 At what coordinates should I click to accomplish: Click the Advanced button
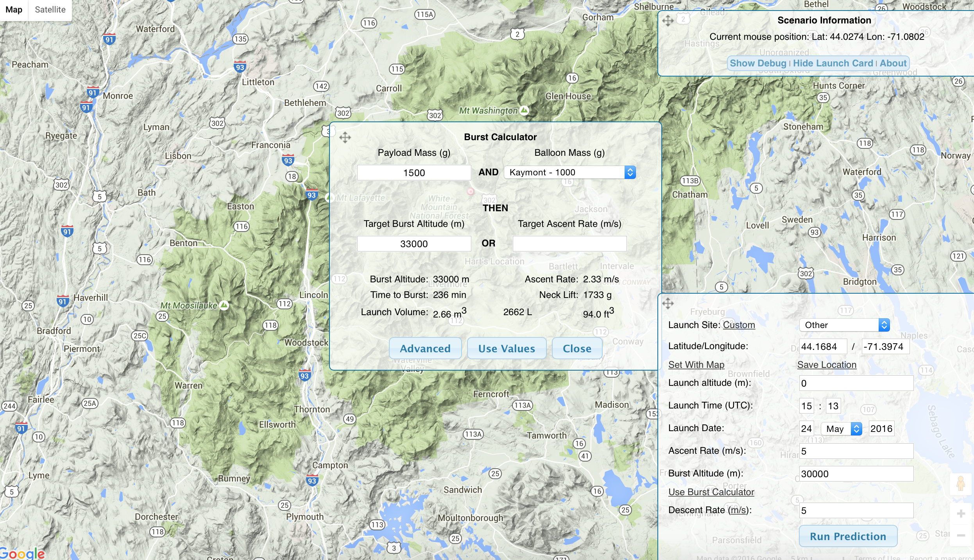[x=425, y=348]
